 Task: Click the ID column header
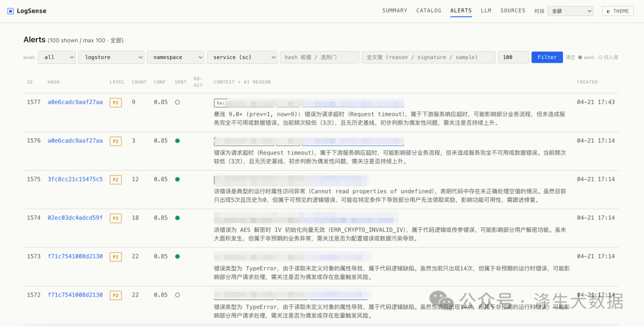coord(30,82)
